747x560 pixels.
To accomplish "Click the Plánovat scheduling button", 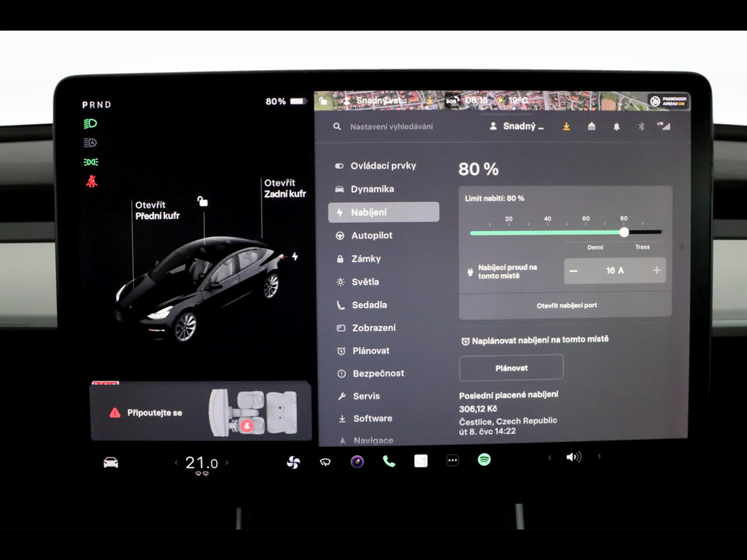I will tap(511, 367).
